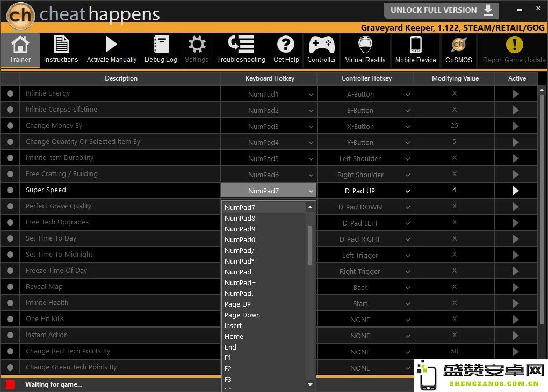Choose Page UP from hotkey list

(264, 304)
